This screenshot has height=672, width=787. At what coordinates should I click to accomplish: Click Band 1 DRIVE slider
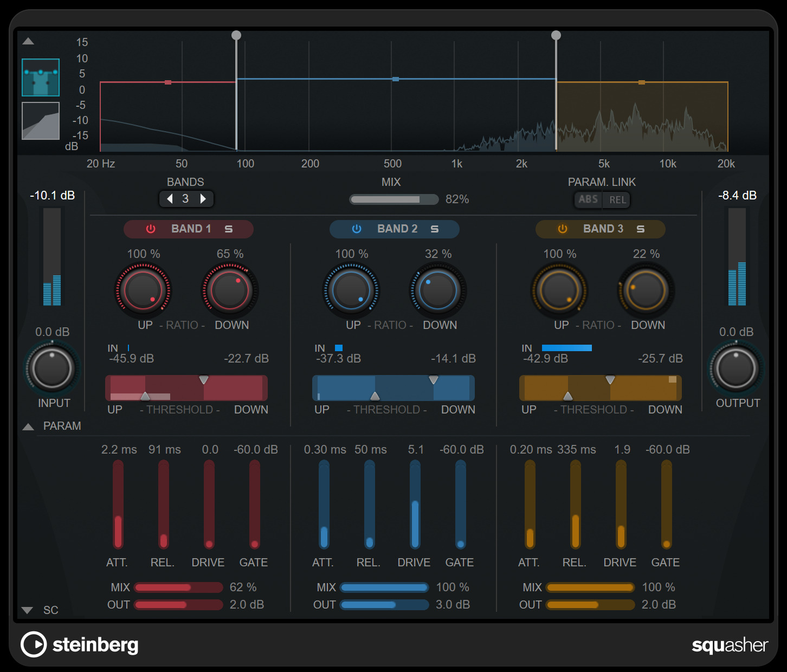pyautogui.click(x=209, y=505)
